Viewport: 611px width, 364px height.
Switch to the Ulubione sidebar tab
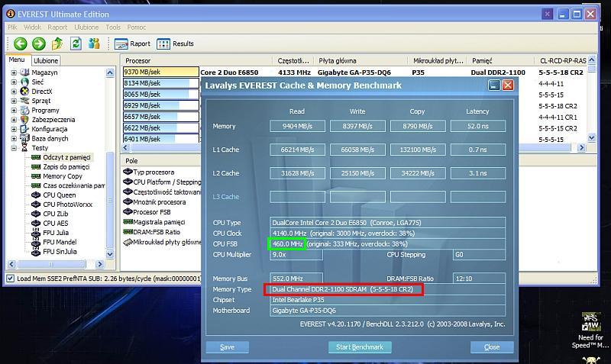[x=46, y=61]
